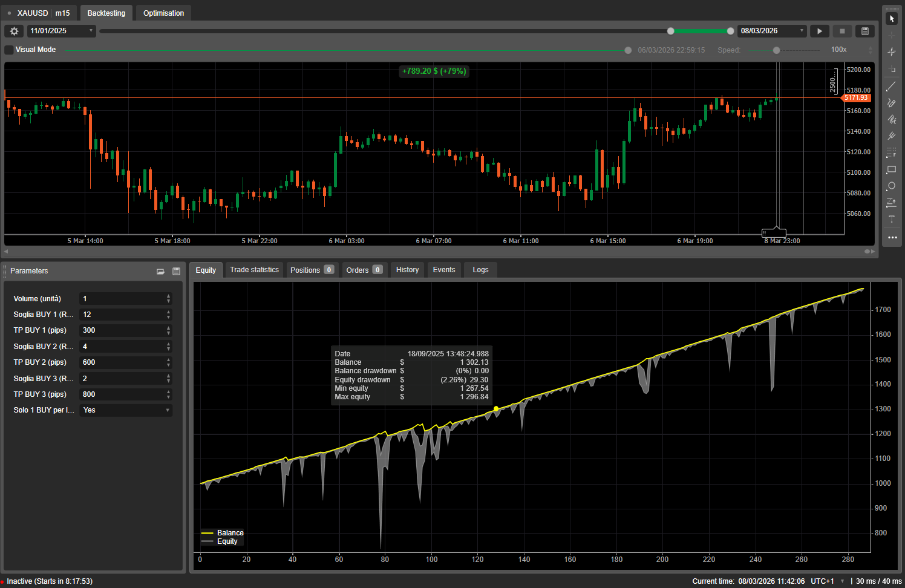Click inside the TP BUY 1 pips field
The image size is (905, 588).
[x=121, y=330]
